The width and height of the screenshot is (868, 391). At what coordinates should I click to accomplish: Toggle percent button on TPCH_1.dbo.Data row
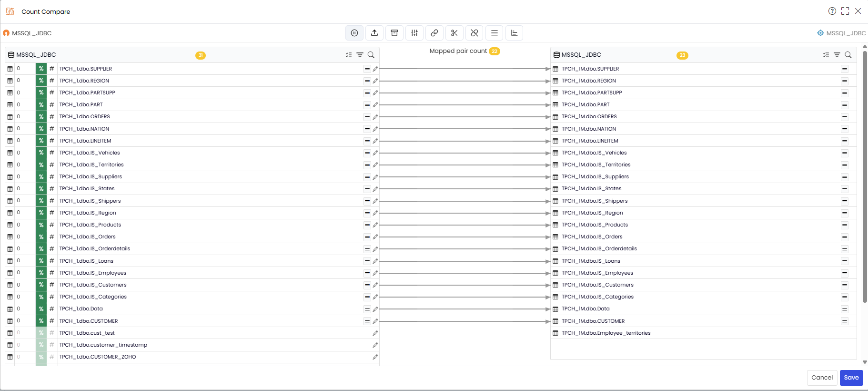coord(41,309)
